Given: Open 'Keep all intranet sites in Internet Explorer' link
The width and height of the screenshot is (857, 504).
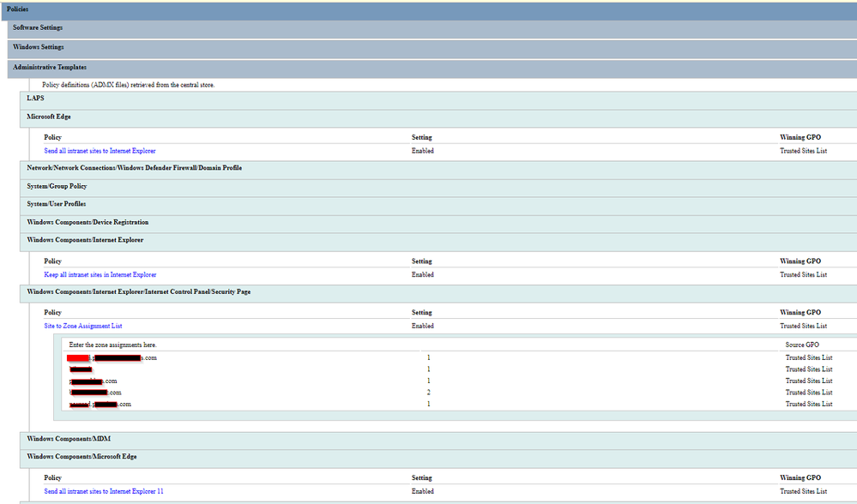Looking at the screenshot, I should (100, 274).
